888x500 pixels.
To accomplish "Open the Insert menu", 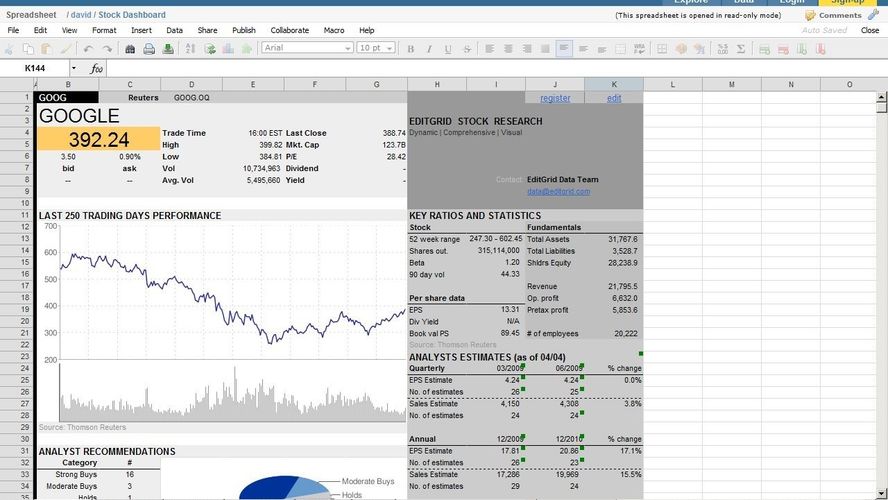I will (x=141, y=30).
